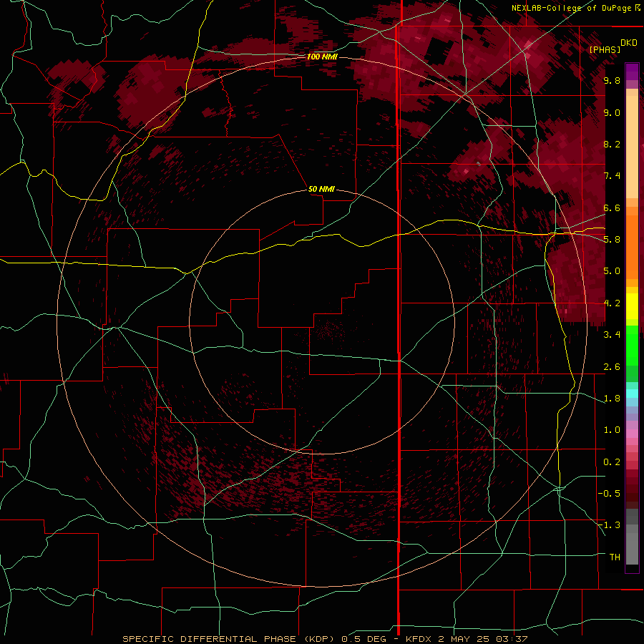Click the orange band on the color scale
Screen dimensions: 644x644
(632, 247)
